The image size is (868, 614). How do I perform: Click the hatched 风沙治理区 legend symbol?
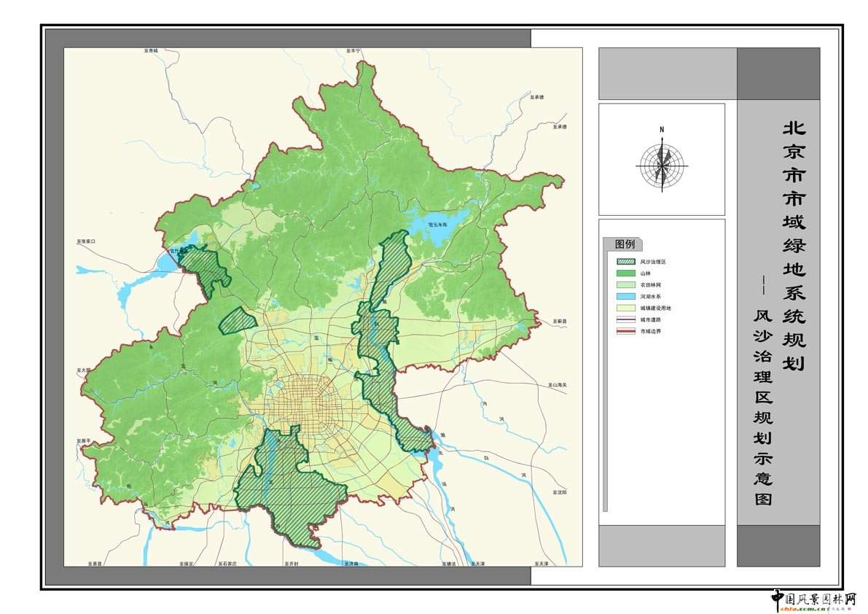click(x=626, y=262)
